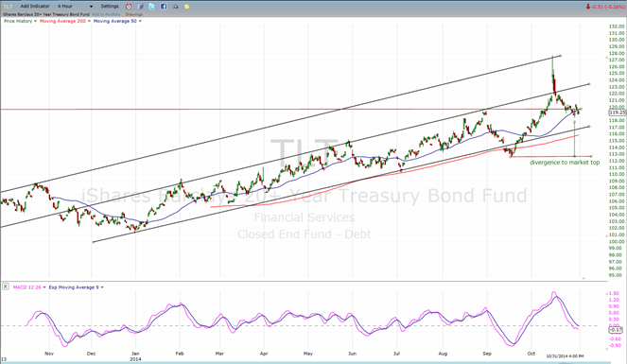Click the iShares Barclays 20+ Year Treasury Bond Fund title
This screenshot has width=627, height=364.
[x=46, y=14]
